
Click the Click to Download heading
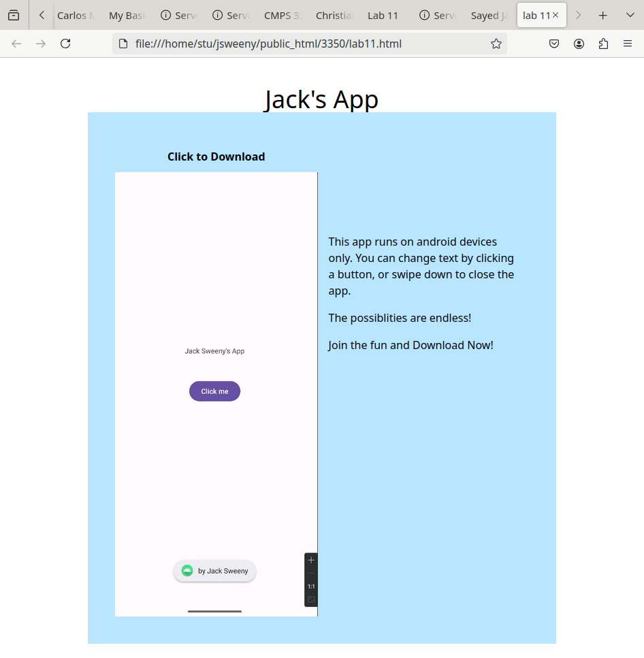[x=216, y=157]
